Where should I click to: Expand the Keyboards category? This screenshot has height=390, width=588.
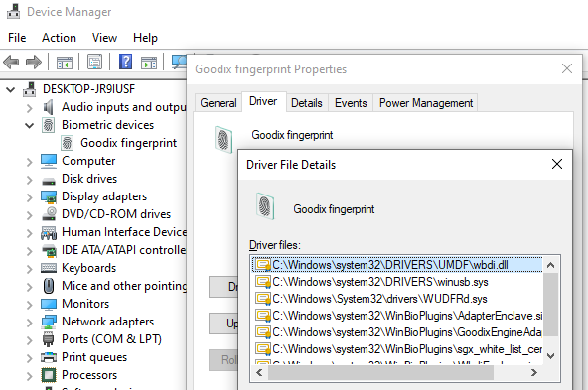29,269
